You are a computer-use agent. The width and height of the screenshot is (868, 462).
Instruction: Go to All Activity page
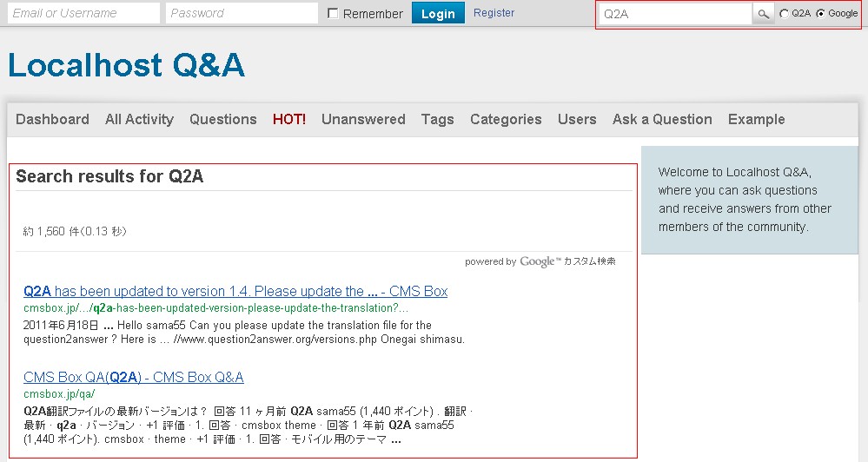139,120
